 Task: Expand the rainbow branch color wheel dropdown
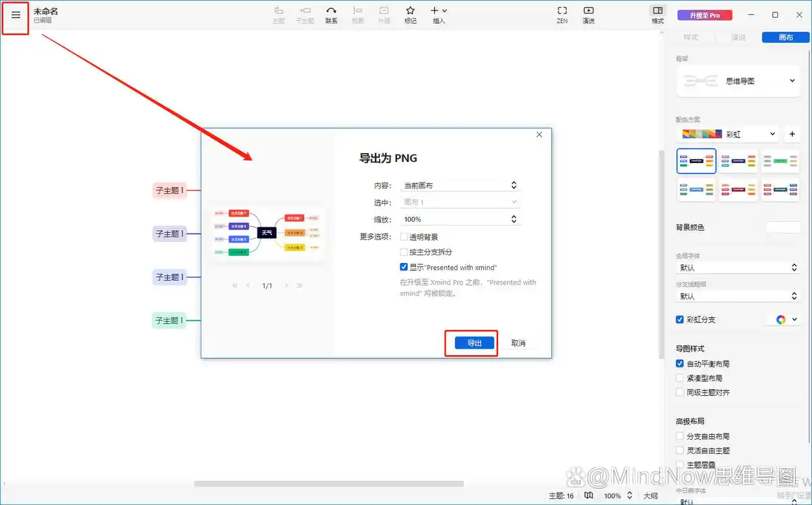[x=785, y=319]
